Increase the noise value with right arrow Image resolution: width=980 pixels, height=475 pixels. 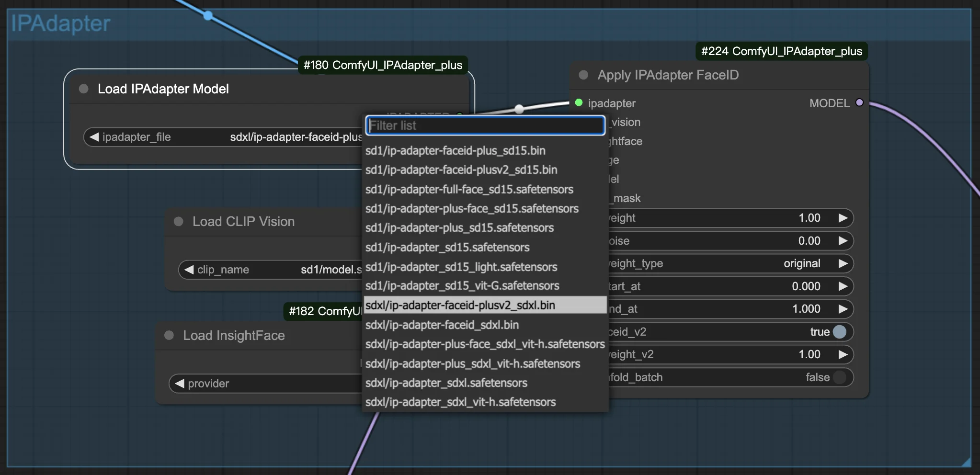(x=843, y=241)
